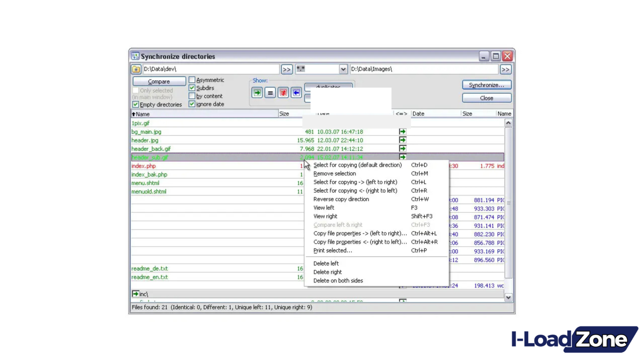Screen dimensions: 644x362
Task: Enable the Asymmetric checkbox
Action: click(192, 80)
